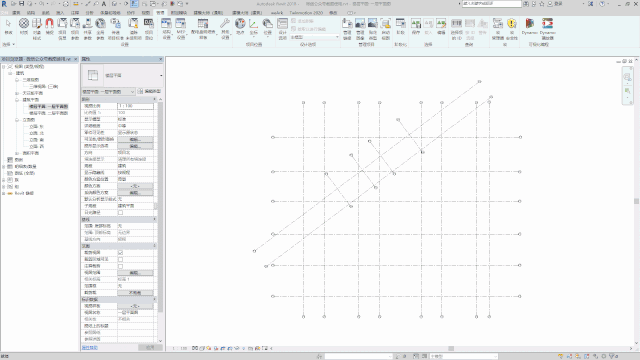Switch to the Manage ribbon tab
The width and height of the screenshot is (640, 360).
(x=160, y=13)
